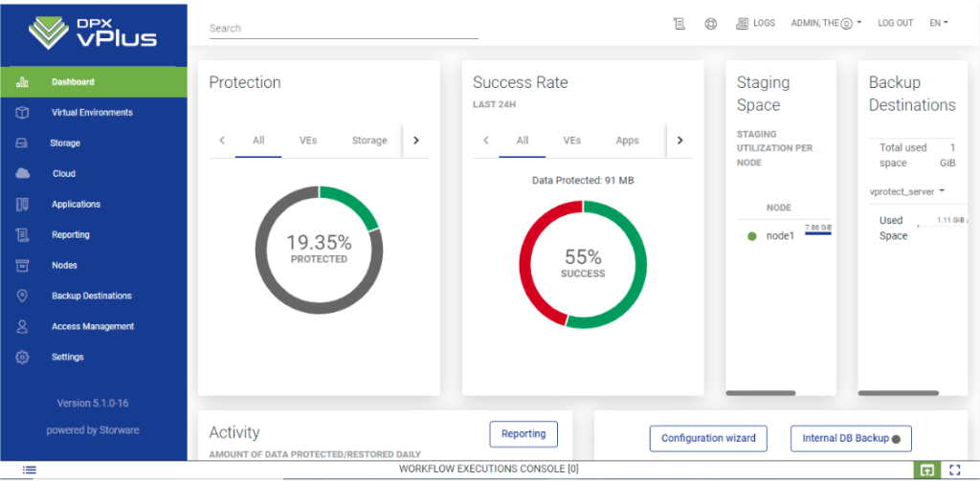Click WORKFLOW EXECUTIONS CONSOLE [0] label
The height and width of the screenshot is (481, 980).
489,470
